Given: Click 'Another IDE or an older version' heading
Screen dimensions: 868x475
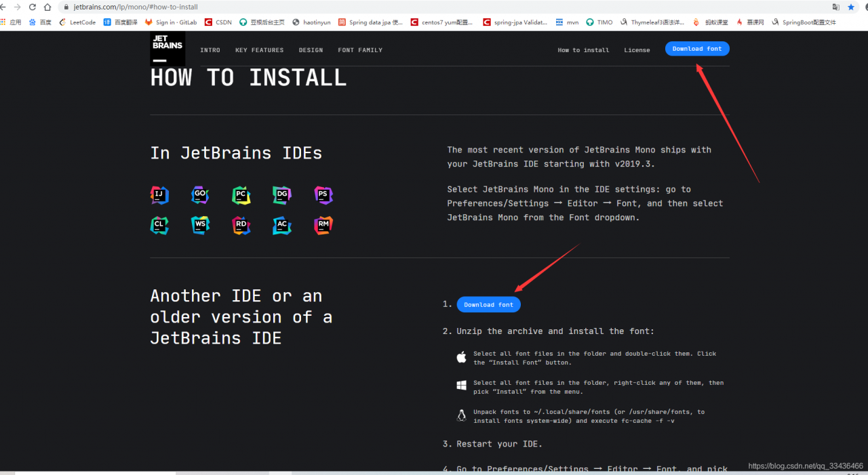Looking at the screenshot, I should [x=241, y=316].
